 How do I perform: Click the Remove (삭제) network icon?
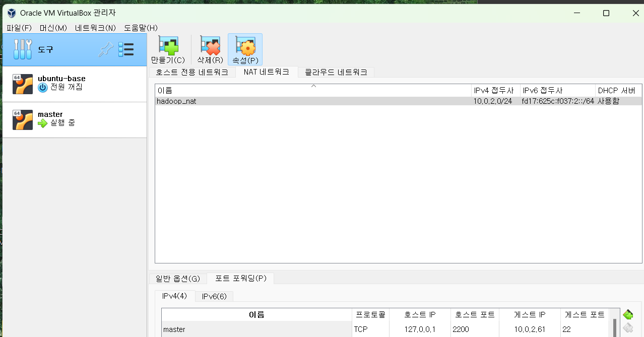[x=210, y=45]
